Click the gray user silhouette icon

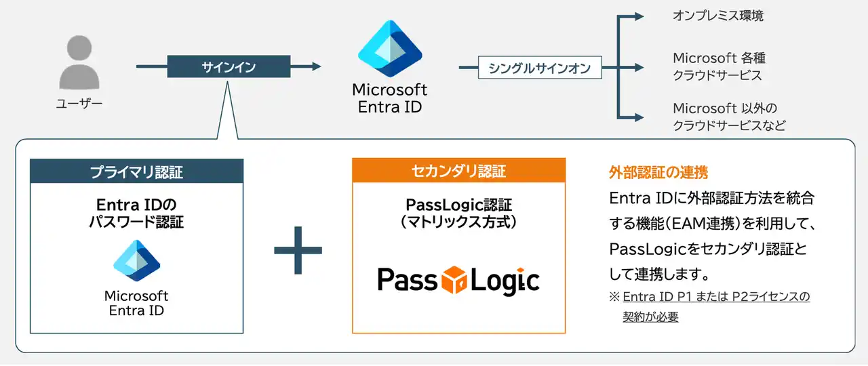point(79,63)
